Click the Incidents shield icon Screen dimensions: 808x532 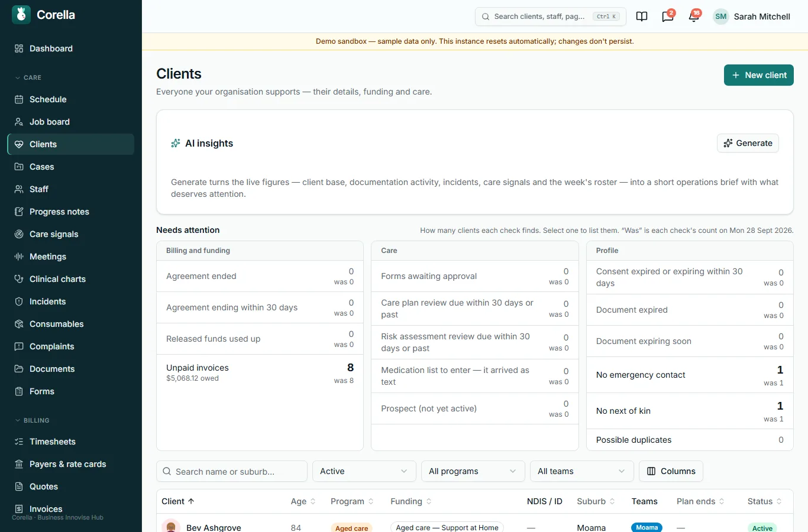tap(19, 301)
